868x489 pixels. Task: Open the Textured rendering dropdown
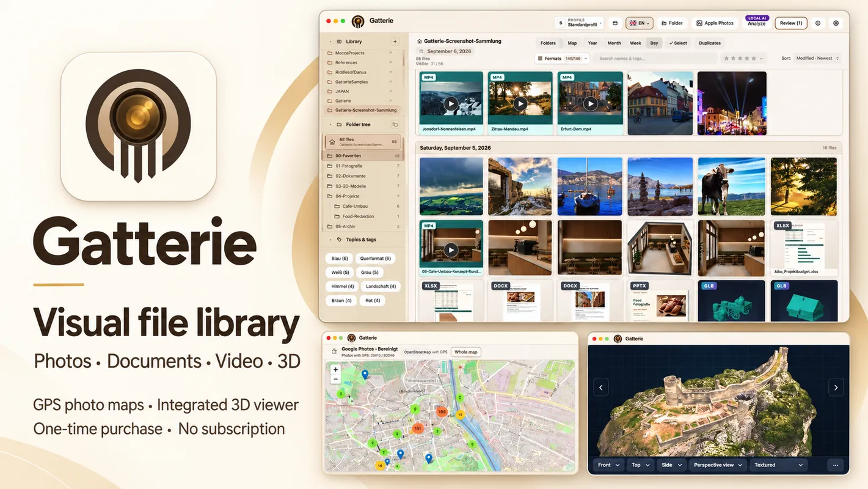pyautogui.click(x=778, y=465)
